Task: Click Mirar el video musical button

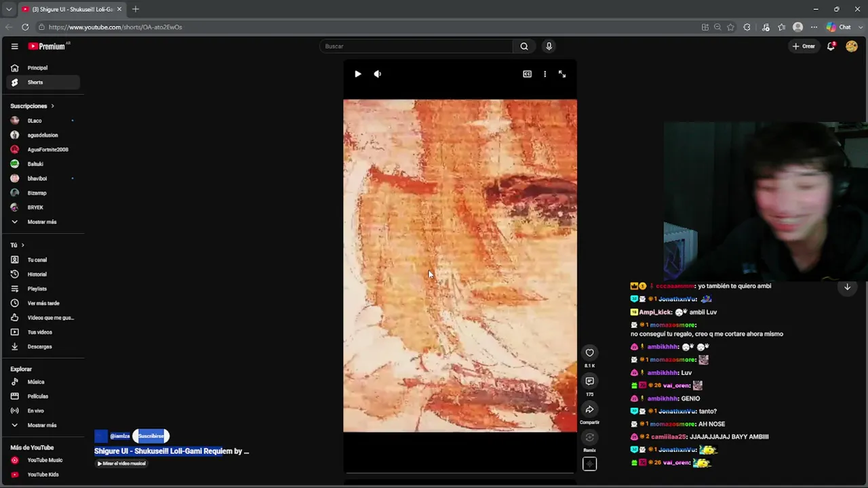Action: [122, 464]
